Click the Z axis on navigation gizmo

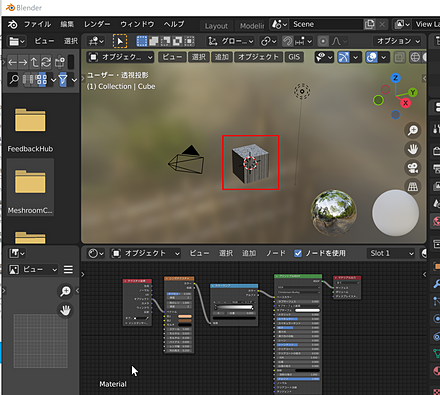396,78
